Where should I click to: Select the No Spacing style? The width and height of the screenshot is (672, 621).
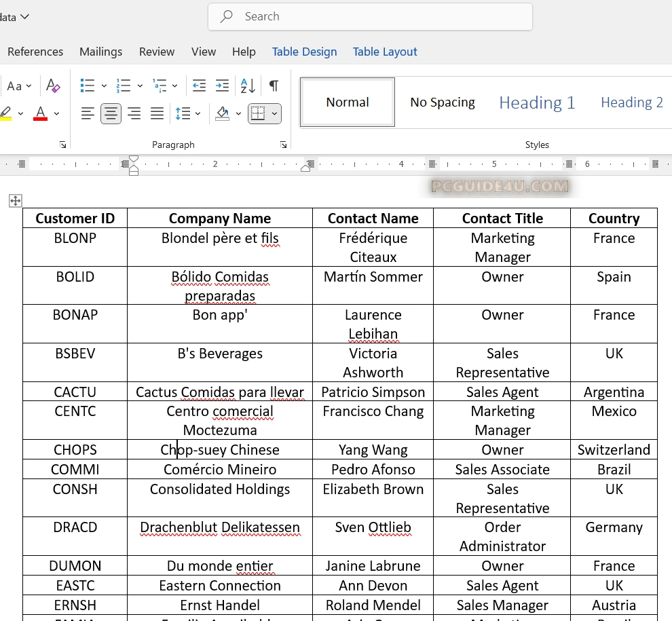click(442, 102)
